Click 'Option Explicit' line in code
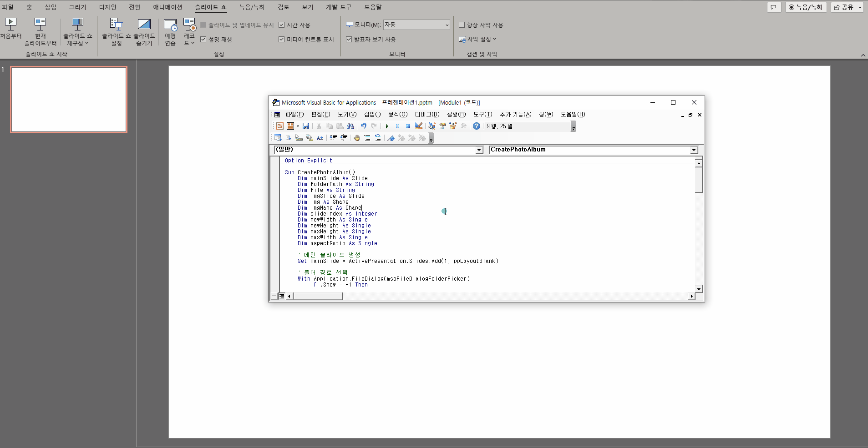The height and width of the screenshot is (448, 868). click(309, 161)
